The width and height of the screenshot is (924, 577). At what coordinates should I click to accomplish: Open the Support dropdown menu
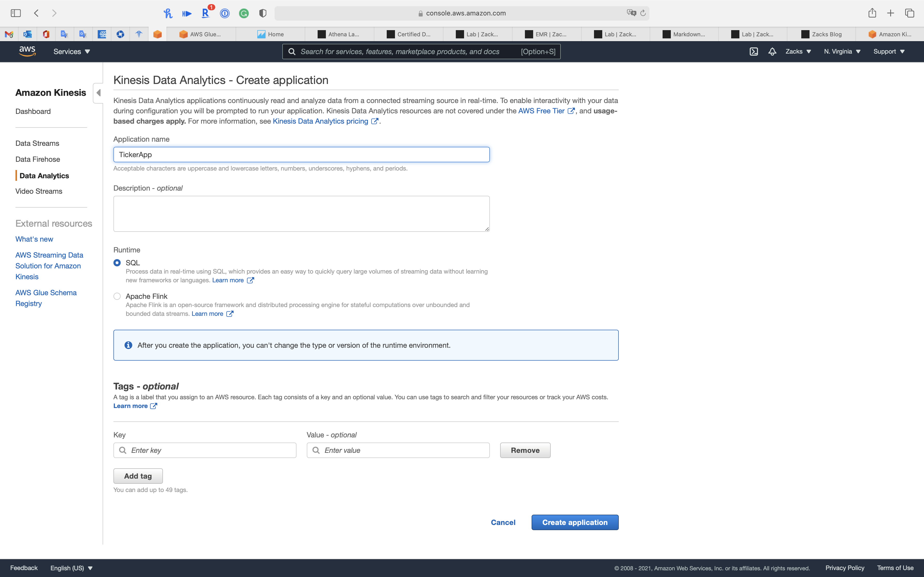pyautogui.click(x=888, y=52)
